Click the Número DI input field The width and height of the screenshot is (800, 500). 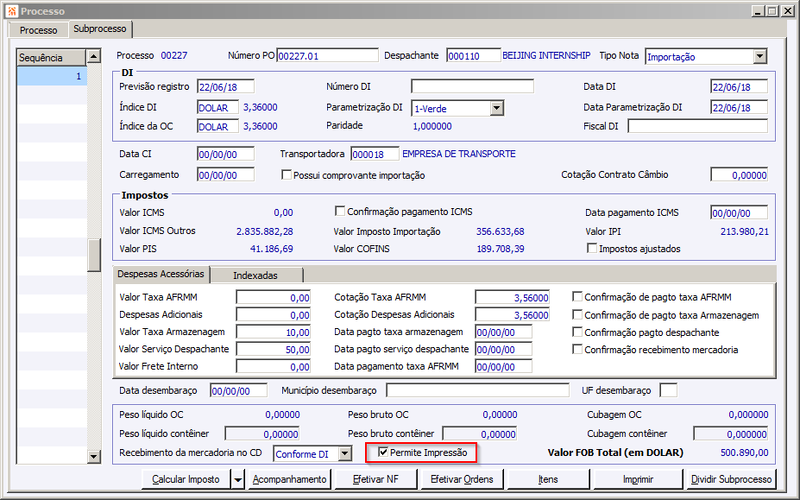(472, 86)
